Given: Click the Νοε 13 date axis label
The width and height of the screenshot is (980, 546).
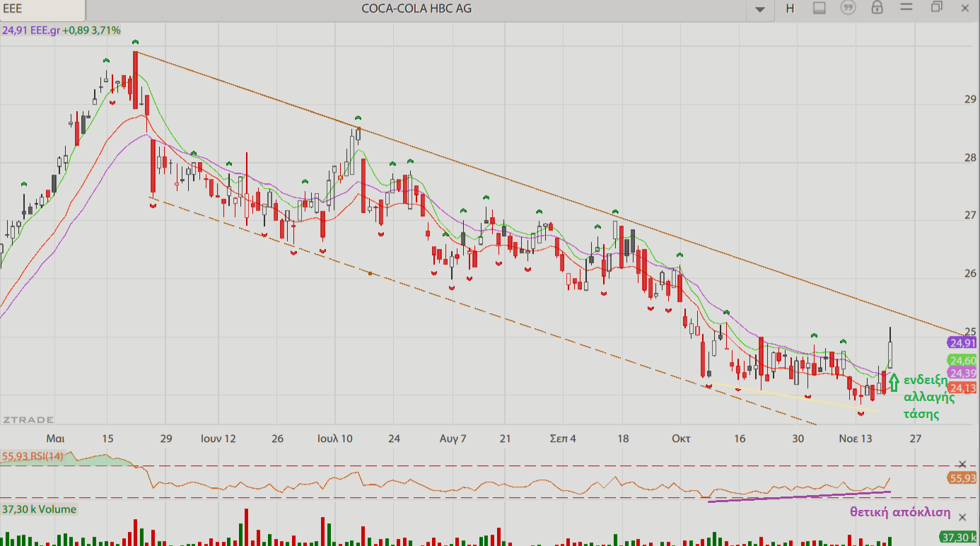Looking at the screenshot, I should [x=856, y=438].
